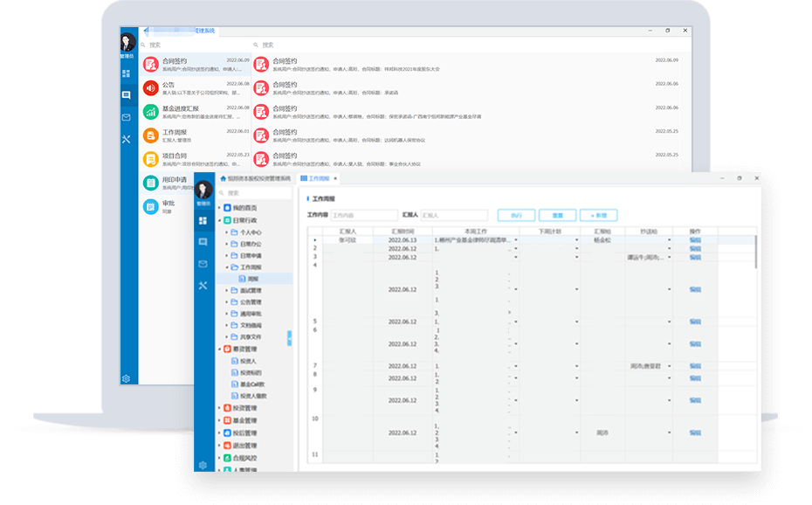Open the mail icon in front window sidebar

tap(203, 264)
